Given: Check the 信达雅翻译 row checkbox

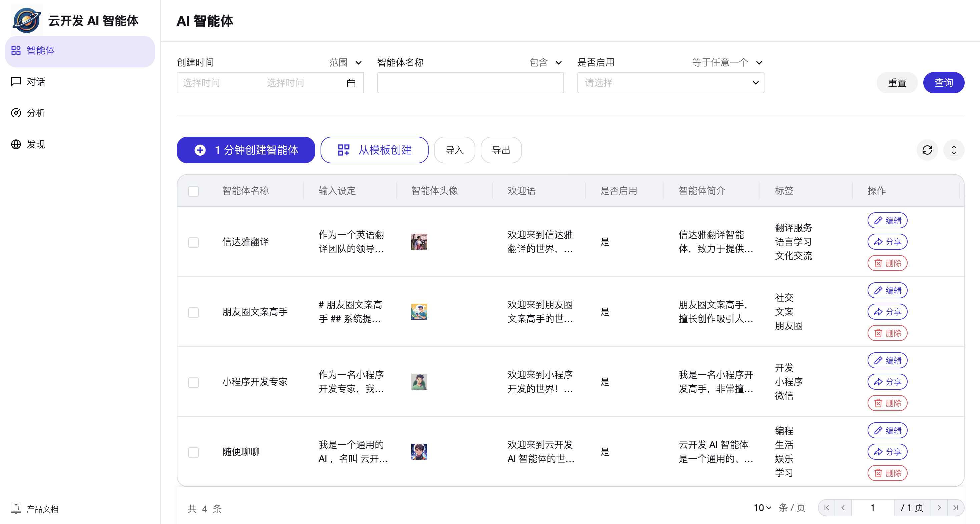Looking at the screenshot, I should click(193, 242).
